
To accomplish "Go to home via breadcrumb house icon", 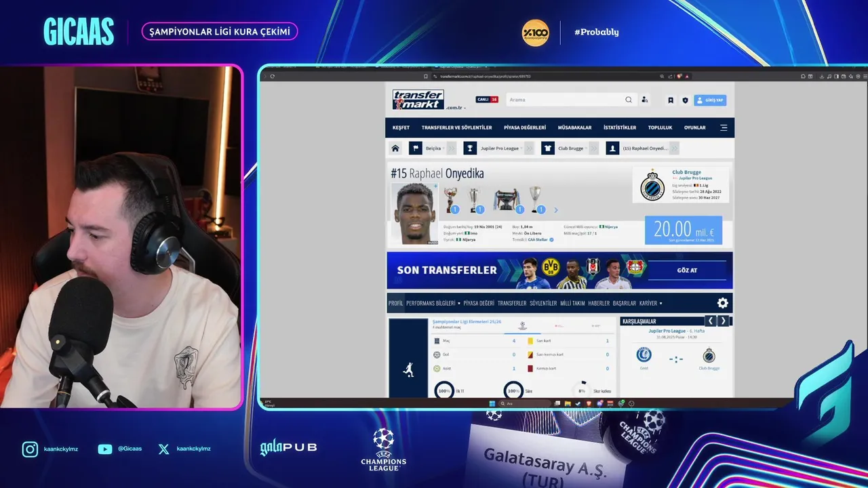I will point(395,148).
